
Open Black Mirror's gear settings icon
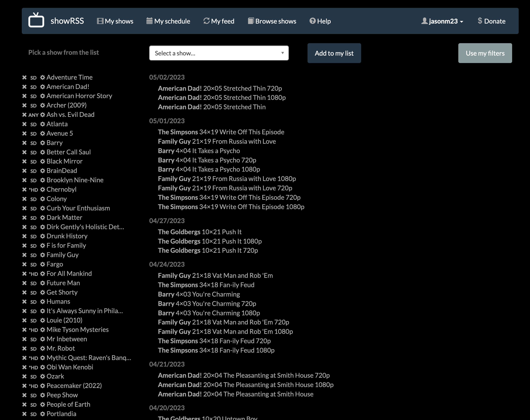42,161
